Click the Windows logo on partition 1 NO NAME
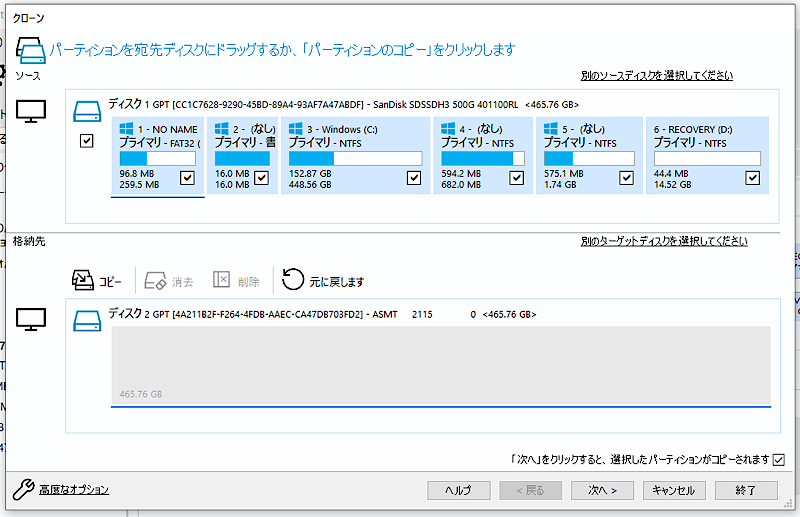 coord(127,129)
